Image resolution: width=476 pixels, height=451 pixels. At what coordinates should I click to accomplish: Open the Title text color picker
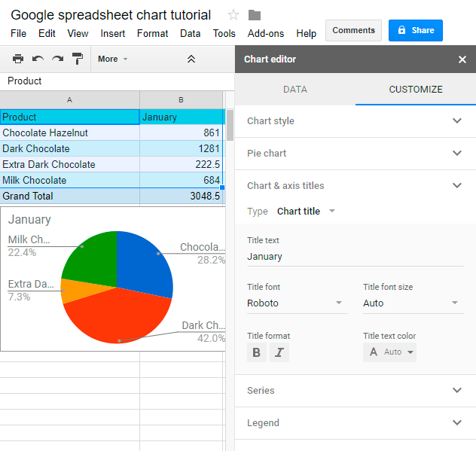(x=389, y=352)
